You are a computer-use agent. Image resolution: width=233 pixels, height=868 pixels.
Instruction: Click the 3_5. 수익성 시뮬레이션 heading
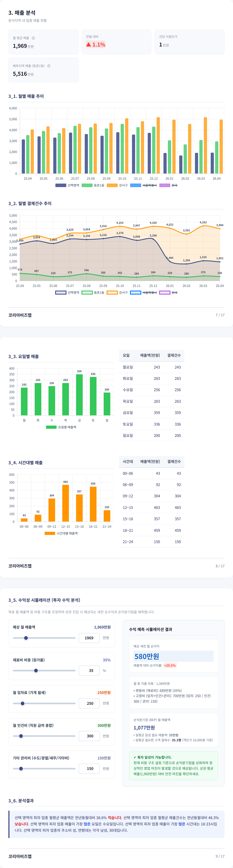[44, 600]
